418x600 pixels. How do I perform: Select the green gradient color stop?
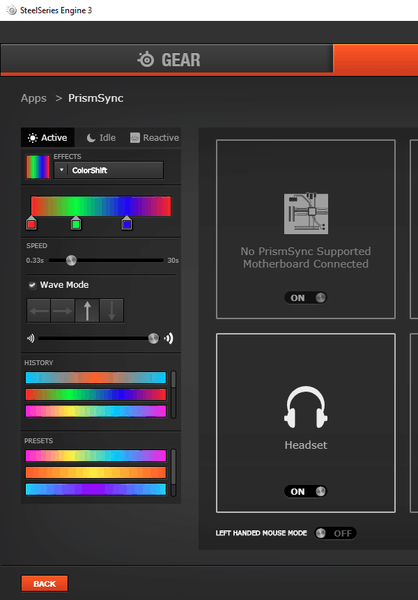76,223
